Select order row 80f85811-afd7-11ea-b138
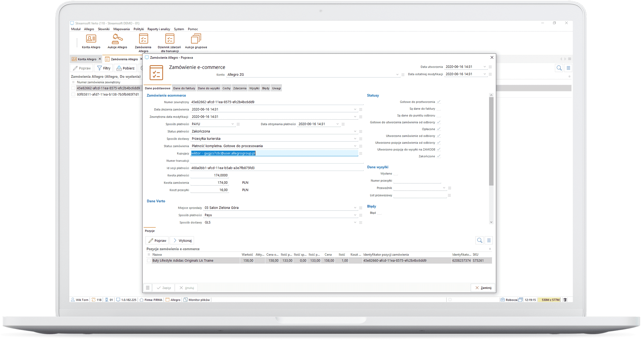Screen dimensions: 644x350 [x=108, y=95]
